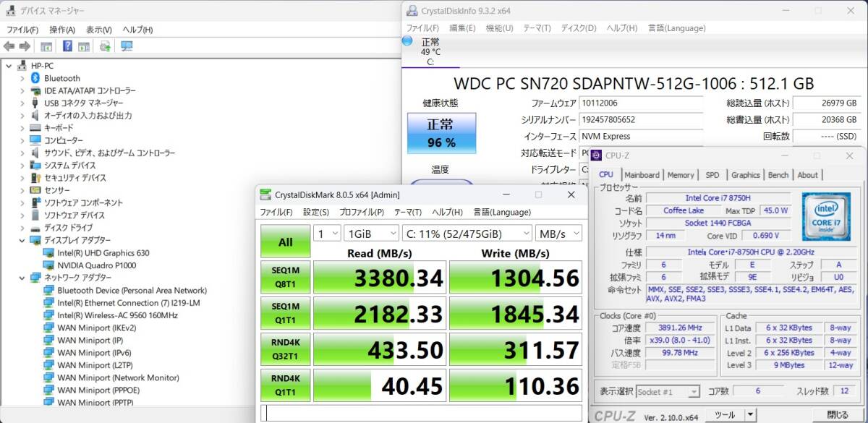The width and height of the screenshot is (868, 423).
Task: Switch to the Mainboard tab in CPU-Z
Action: tap(642, 175)
